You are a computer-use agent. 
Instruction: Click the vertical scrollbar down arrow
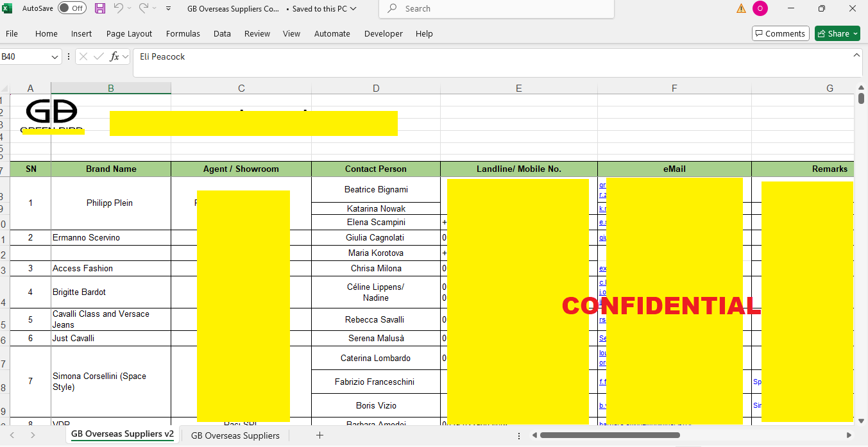click(x=861, y=421)
